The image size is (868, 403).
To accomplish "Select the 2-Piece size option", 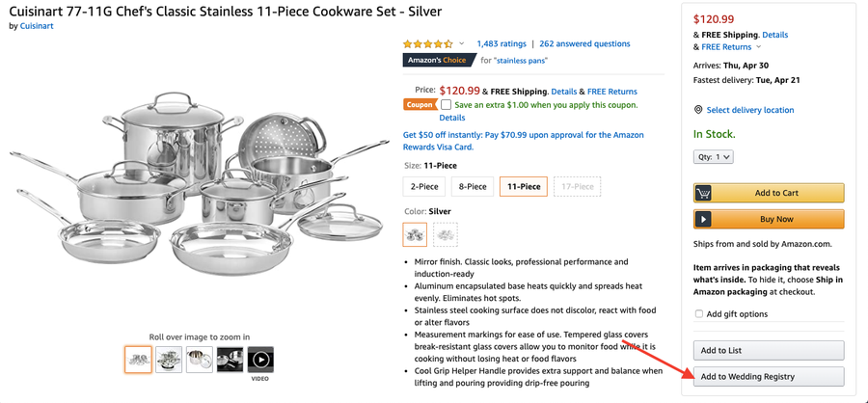I will tap(424, 186).
